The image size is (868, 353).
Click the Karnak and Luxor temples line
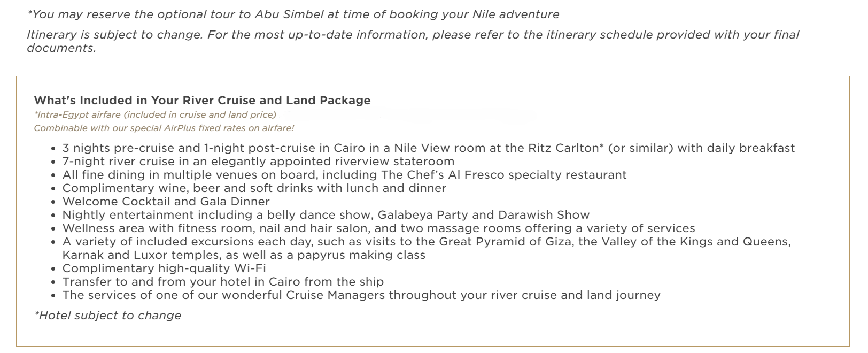pos(244,255)
